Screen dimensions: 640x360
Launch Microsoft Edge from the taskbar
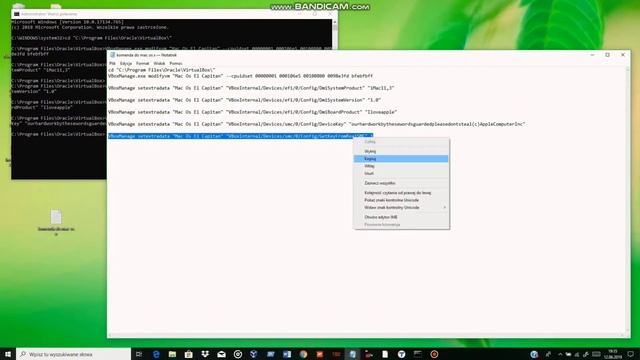click(156, 354)
